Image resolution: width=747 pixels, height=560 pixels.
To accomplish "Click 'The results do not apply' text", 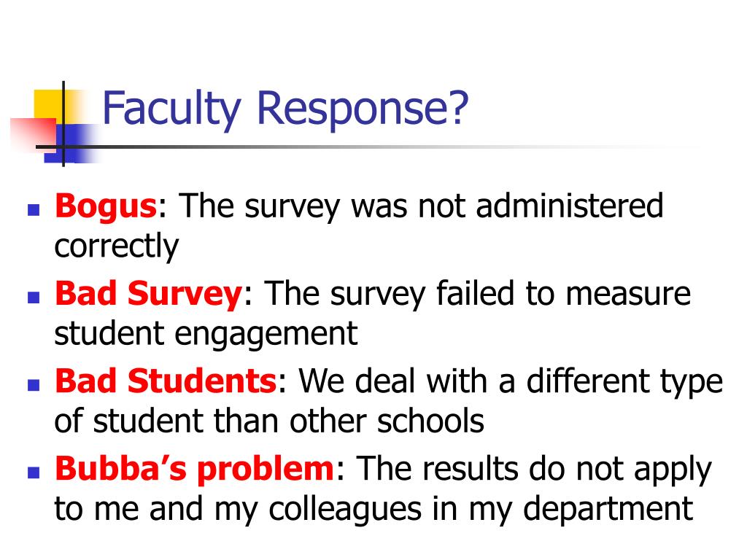I will tap(533, 470).
